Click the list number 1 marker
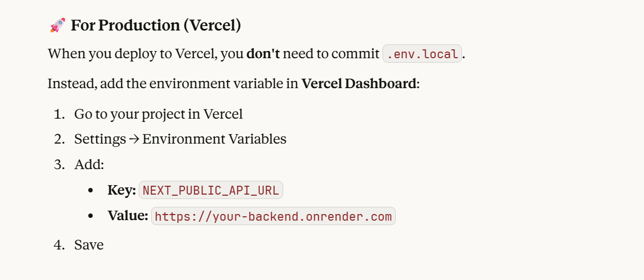 click(58, 114)
